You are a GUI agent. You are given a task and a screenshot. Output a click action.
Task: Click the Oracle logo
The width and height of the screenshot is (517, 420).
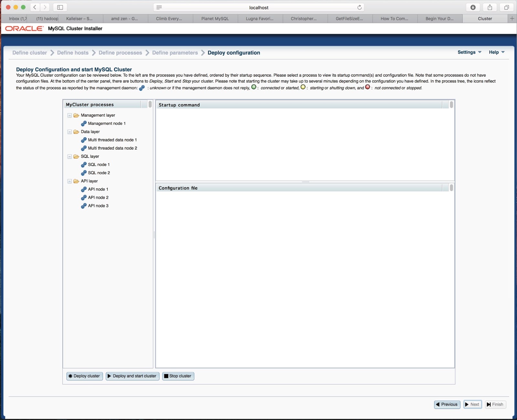pos(24,28)
